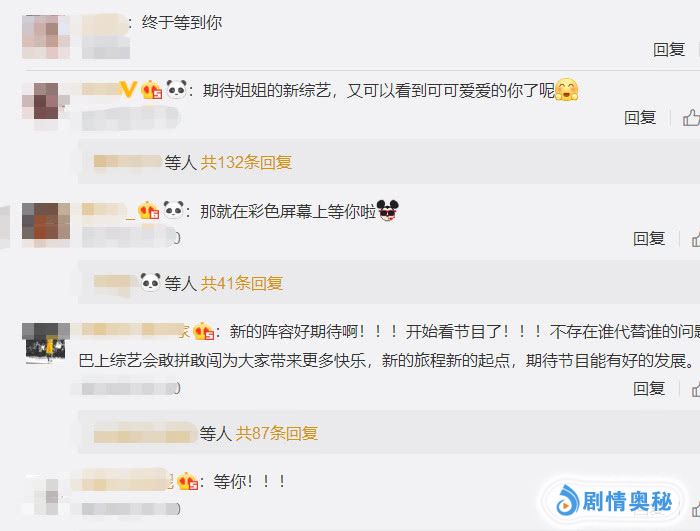Click crown badge beside 新的阵容好期待 comment
The height and width of the screenshot is (531, 700).
[204, 331]
